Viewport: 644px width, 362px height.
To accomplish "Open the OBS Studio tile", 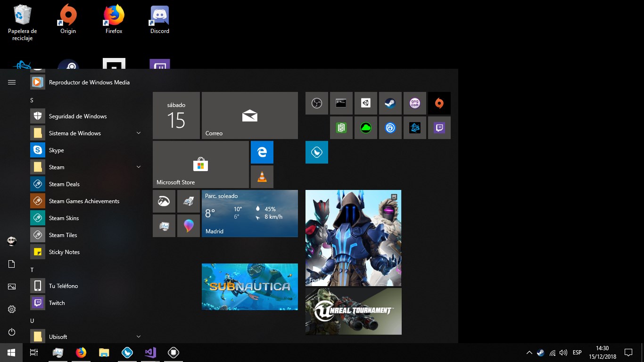I will (x=317, y=103).
